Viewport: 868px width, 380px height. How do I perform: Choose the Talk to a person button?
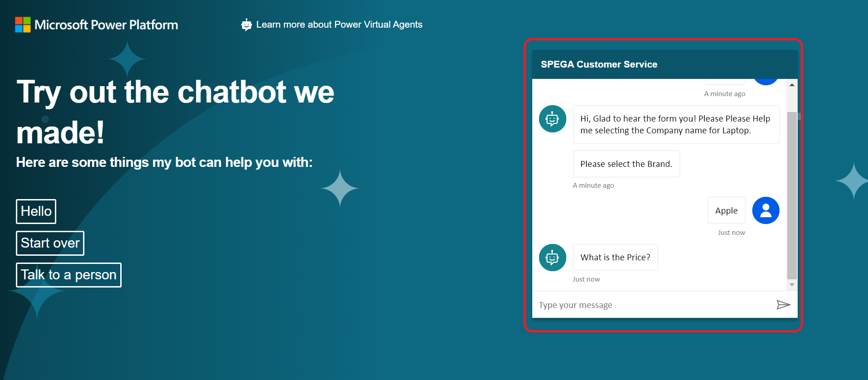(69, 275)
